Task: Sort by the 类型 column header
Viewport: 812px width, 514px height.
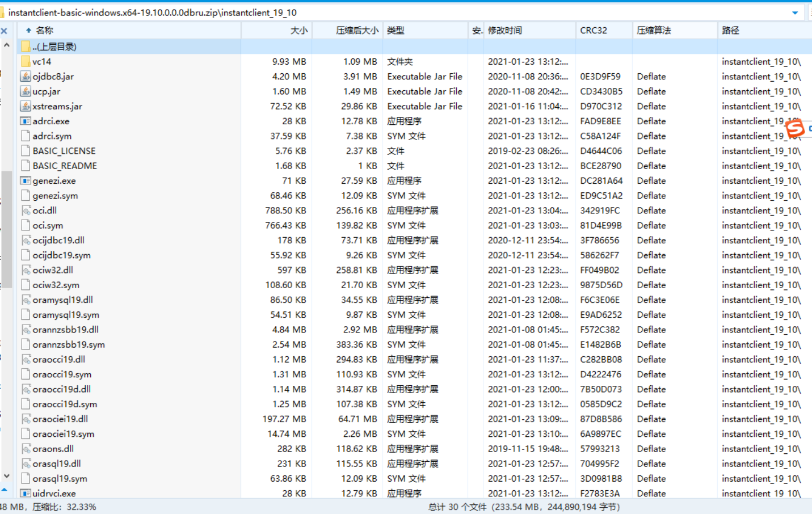Action: tap(426, 31)
